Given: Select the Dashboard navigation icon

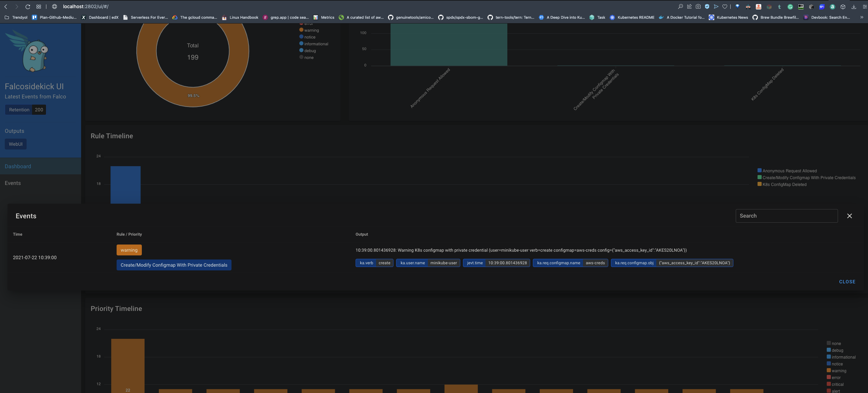Looking at the screenshot, I should coord(17,166).
